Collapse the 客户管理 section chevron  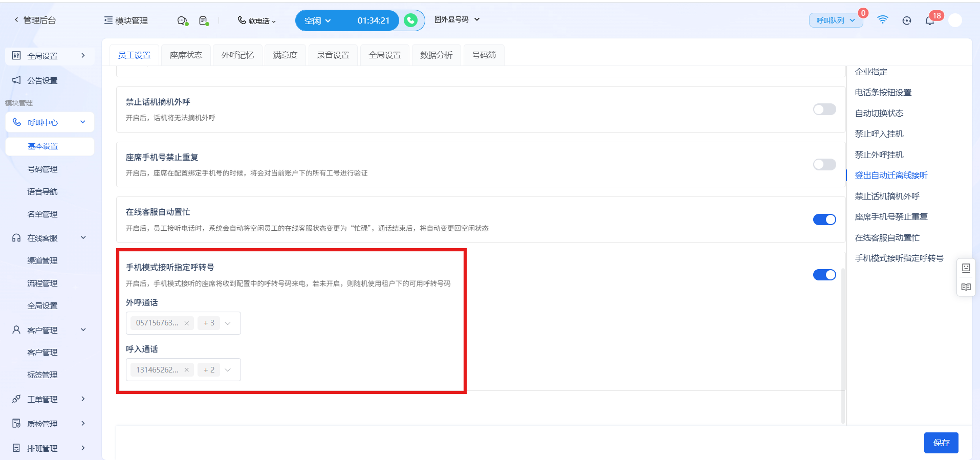click(83, 330)
